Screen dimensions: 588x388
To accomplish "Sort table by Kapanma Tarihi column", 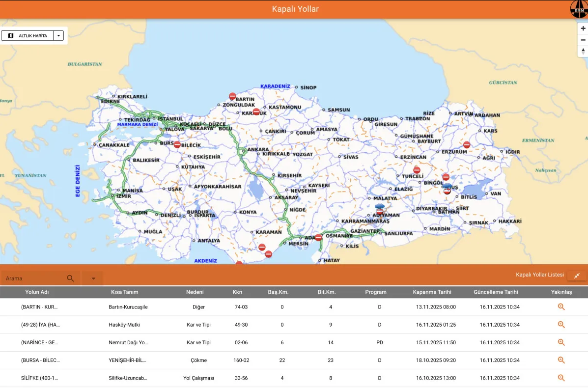I will 432,292.
